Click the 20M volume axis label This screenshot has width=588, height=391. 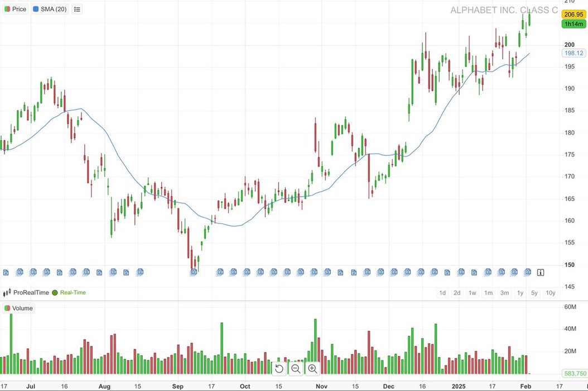570,351
